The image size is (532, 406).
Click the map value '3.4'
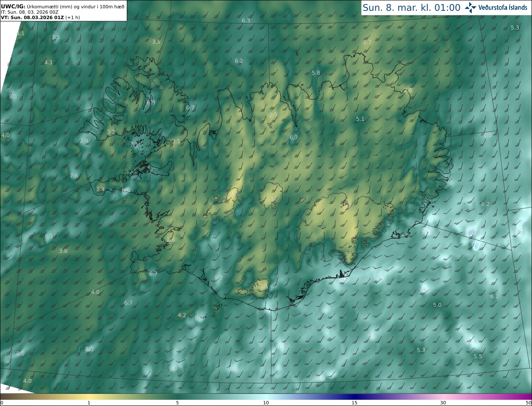pyautogui.click(x=101, y=189)
